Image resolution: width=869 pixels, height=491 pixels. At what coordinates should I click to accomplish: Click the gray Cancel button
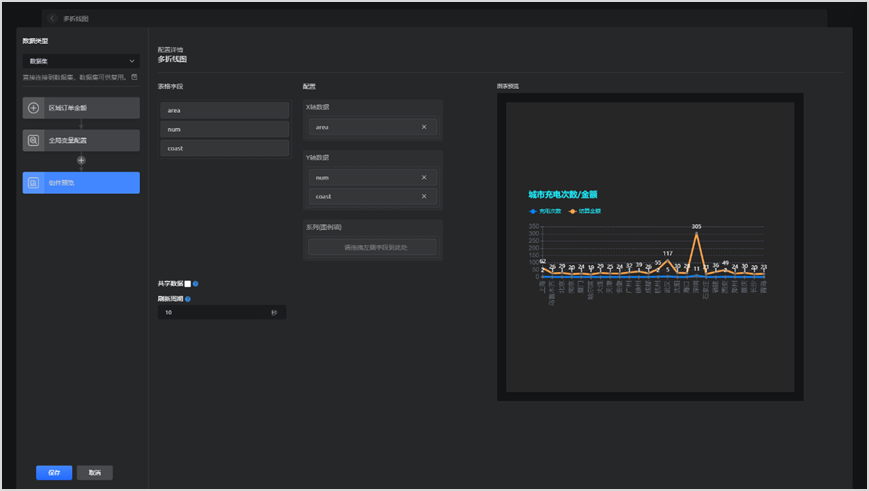click(x=95, y=473)
